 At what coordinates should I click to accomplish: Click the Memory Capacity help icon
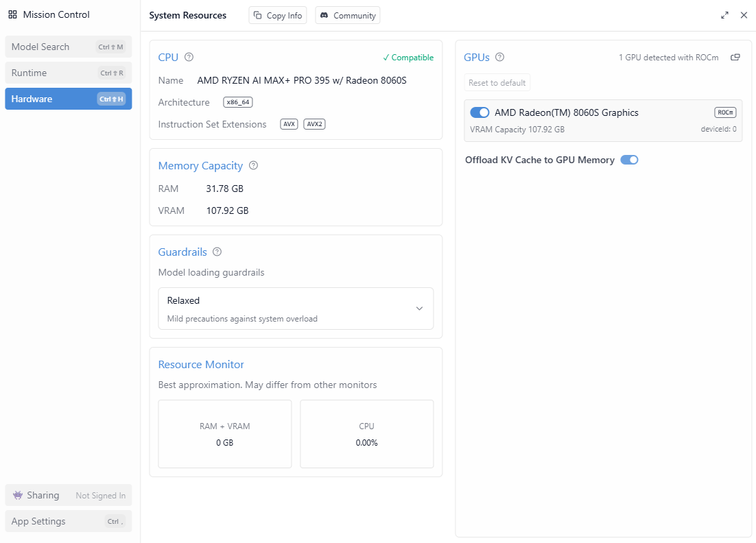(x=254, y=165)
